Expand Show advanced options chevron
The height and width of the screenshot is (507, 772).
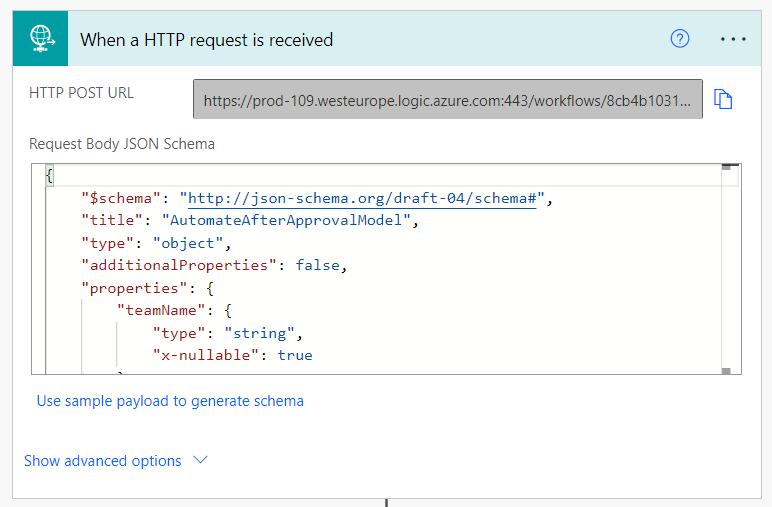point(200,460)
